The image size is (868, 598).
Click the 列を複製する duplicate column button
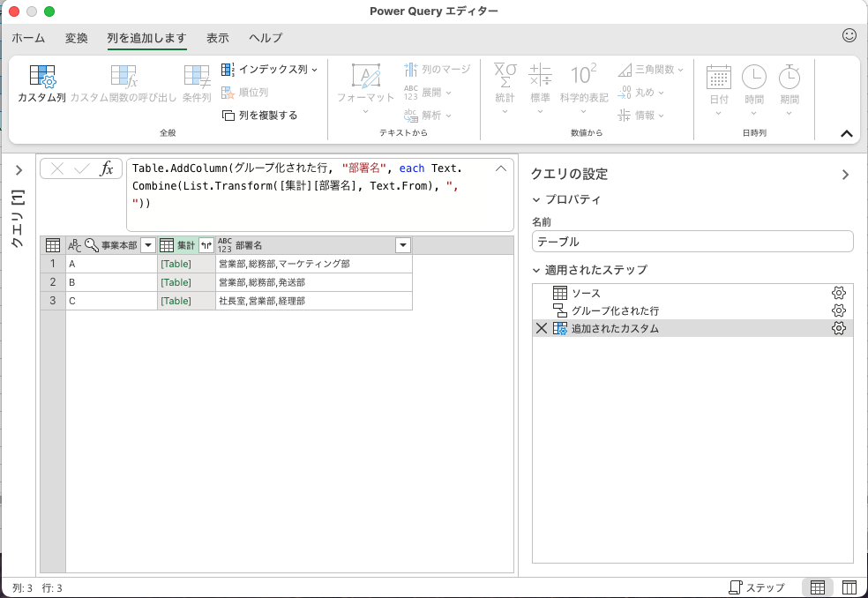pos(260,116)
